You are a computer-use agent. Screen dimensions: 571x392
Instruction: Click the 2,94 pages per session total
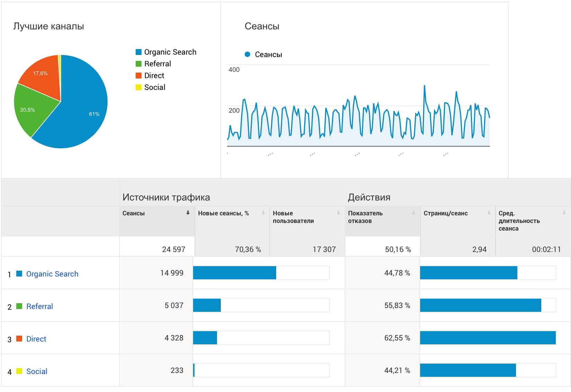coord(479,250)
